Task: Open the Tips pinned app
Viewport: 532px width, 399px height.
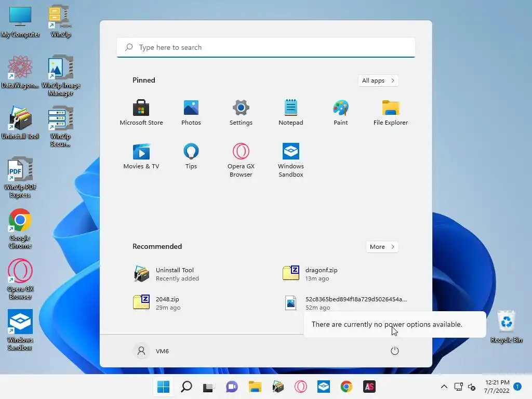Action: pos(191,156)
